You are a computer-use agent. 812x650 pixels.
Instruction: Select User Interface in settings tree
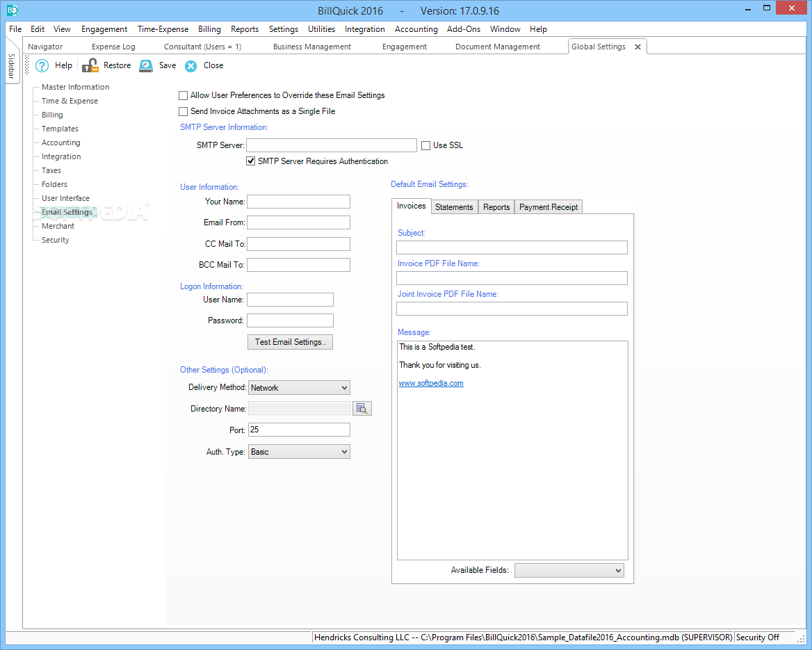[x=66, y=198]
